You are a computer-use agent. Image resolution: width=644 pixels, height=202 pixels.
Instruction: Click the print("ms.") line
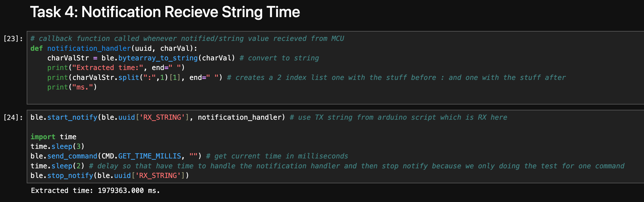click(x=72, y=87)
